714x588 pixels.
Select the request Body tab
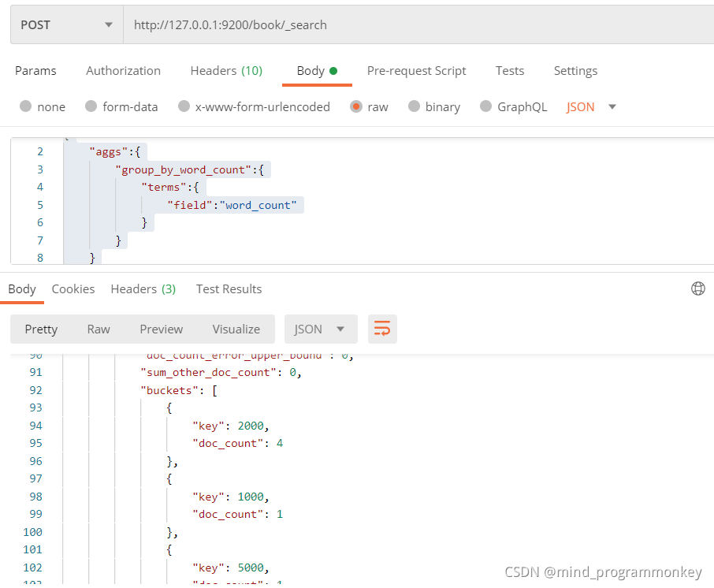click(x=317, y=71)
